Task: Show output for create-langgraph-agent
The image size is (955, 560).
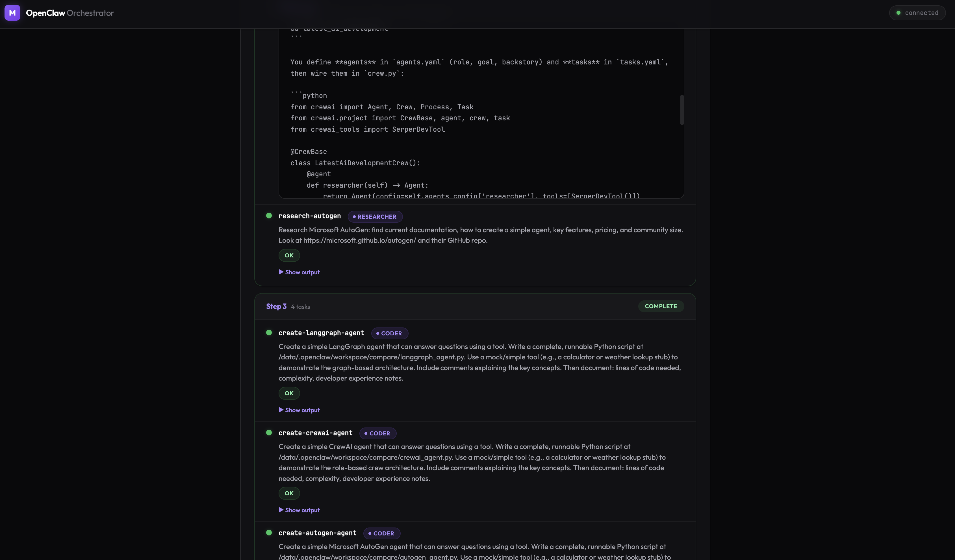Action: pyautogui.click(x=302, y=410)
